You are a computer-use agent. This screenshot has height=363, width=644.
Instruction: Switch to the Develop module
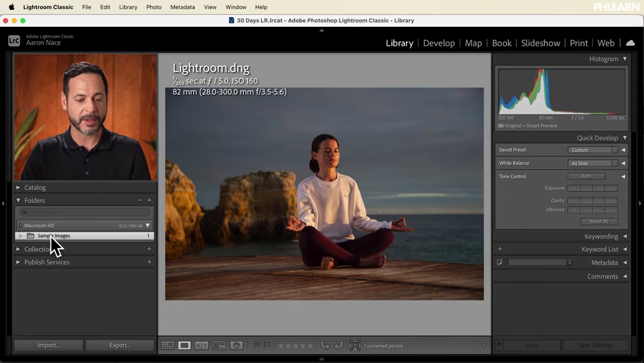(439, 43)
